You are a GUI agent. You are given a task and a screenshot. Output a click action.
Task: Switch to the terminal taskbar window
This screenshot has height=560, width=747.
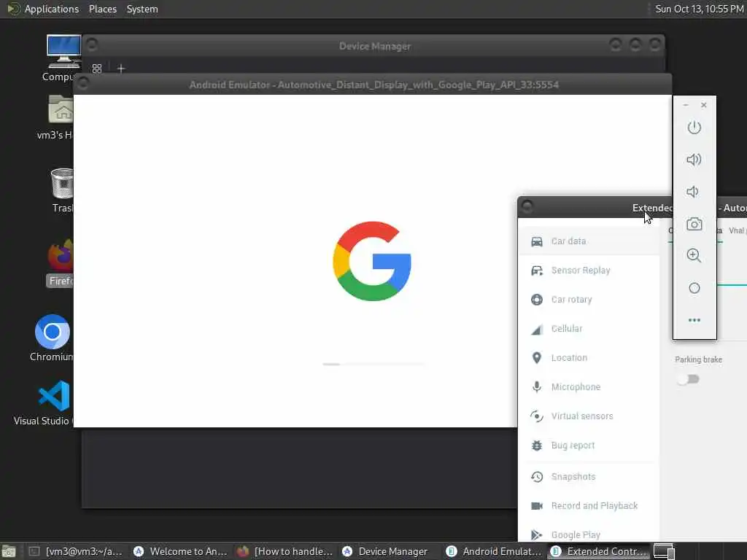[76, 551]
